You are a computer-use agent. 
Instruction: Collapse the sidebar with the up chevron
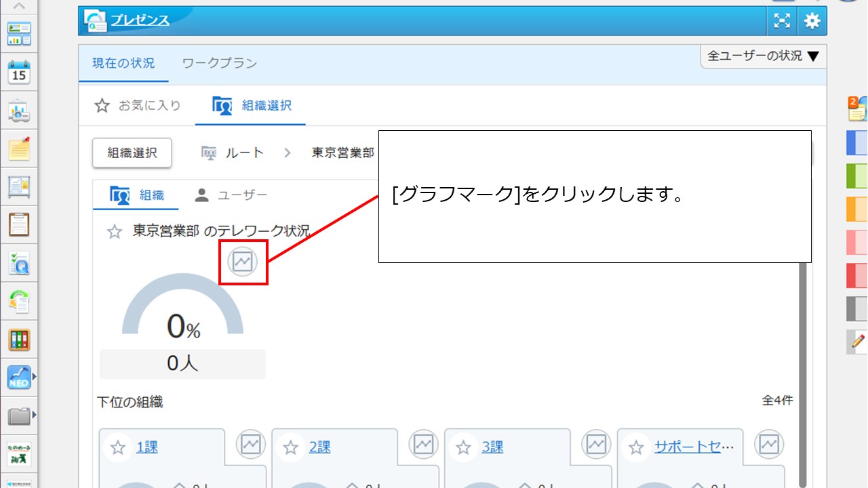(x=19, y=6)
